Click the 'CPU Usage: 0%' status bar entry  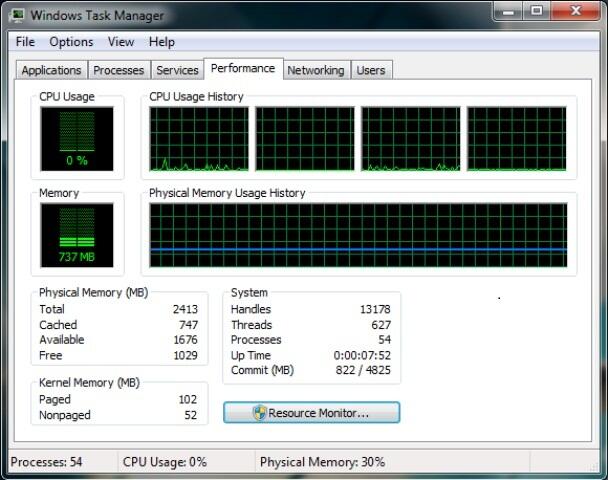coord(164,462)
